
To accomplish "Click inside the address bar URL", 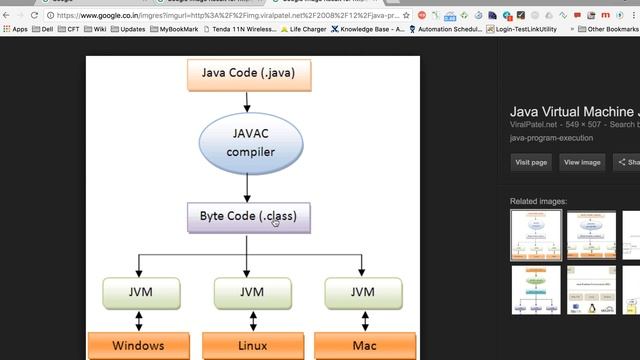I will (228, 16).
